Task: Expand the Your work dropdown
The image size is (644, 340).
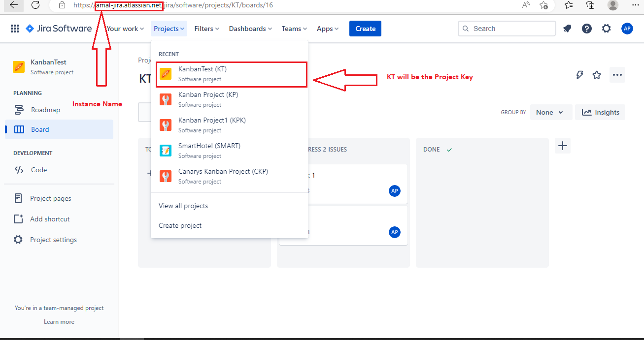Action: (125, 29)
